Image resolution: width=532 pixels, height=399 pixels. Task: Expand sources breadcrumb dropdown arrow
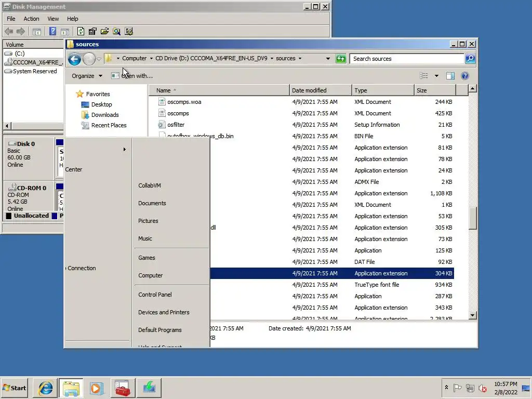click(300, 58)
